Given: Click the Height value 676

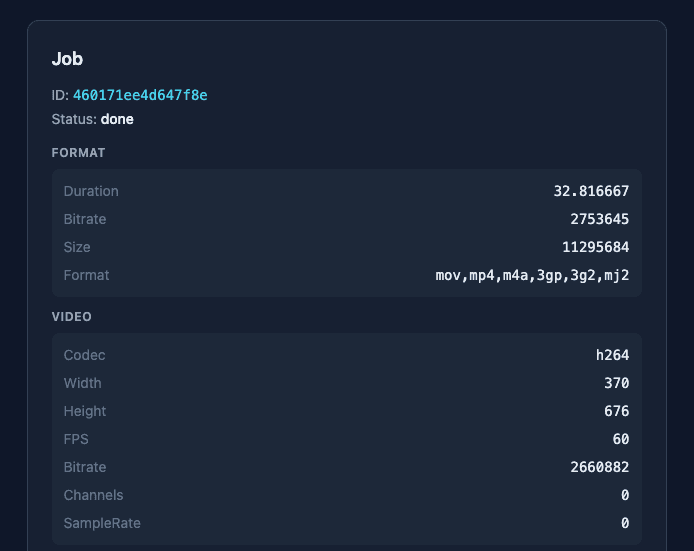Looking at the screenshot, I should 616,411.
